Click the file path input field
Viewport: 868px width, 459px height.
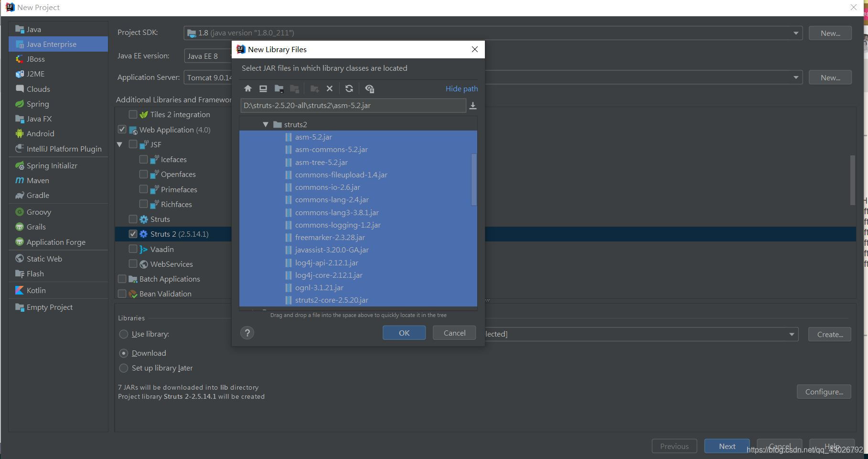tap(354, 106)
